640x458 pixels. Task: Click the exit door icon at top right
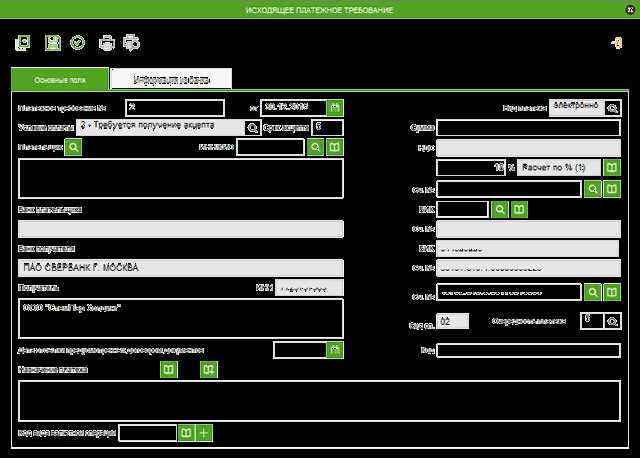[x=617, y=43]
